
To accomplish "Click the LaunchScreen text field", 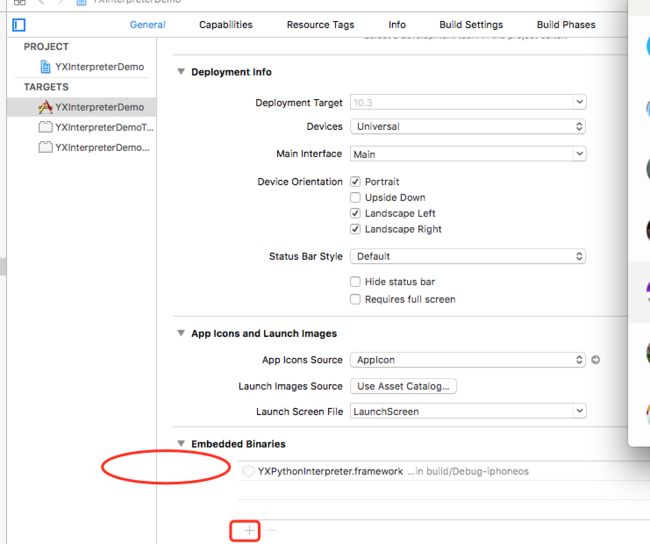I will [462, 411].
